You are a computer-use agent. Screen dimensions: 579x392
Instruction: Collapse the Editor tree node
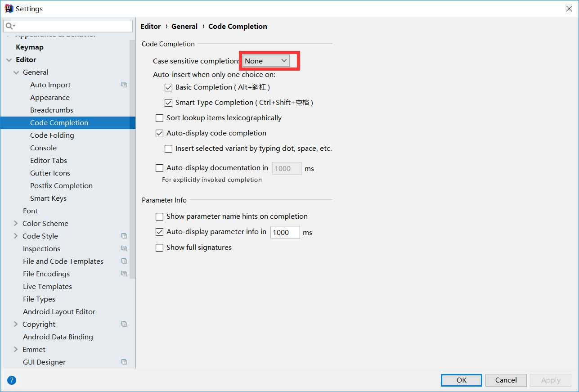click(9, 59)
